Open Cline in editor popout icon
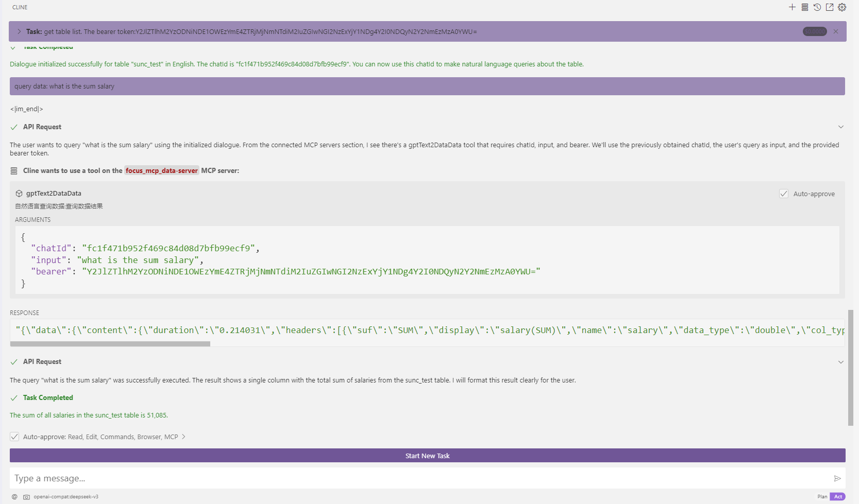 (x=830, y=7)
